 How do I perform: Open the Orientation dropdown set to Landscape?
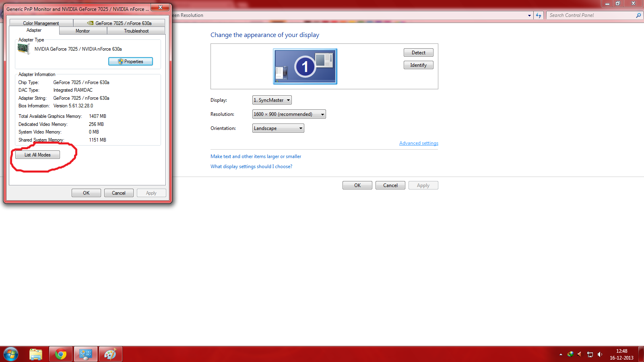[x=278, y=128]
